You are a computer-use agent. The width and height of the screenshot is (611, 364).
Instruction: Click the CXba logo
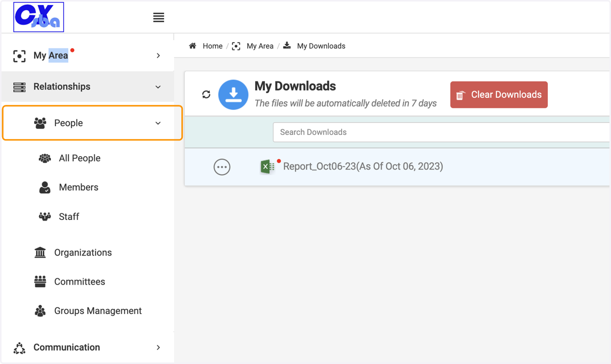pos(39,17)
